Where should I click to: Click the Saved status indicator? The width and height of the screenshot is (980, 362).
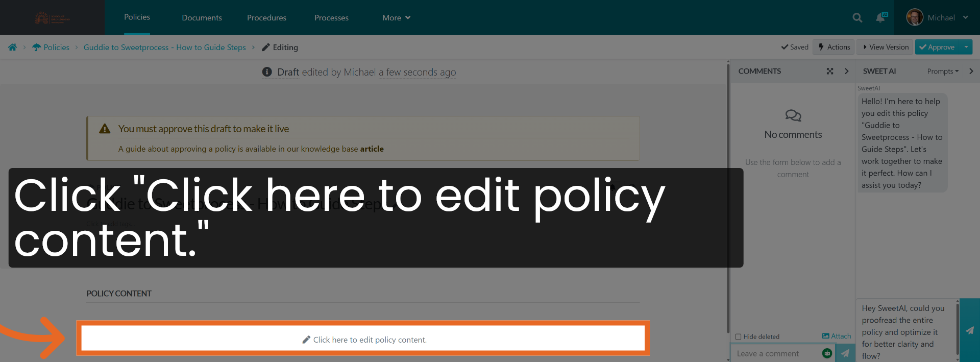[795, 47]
